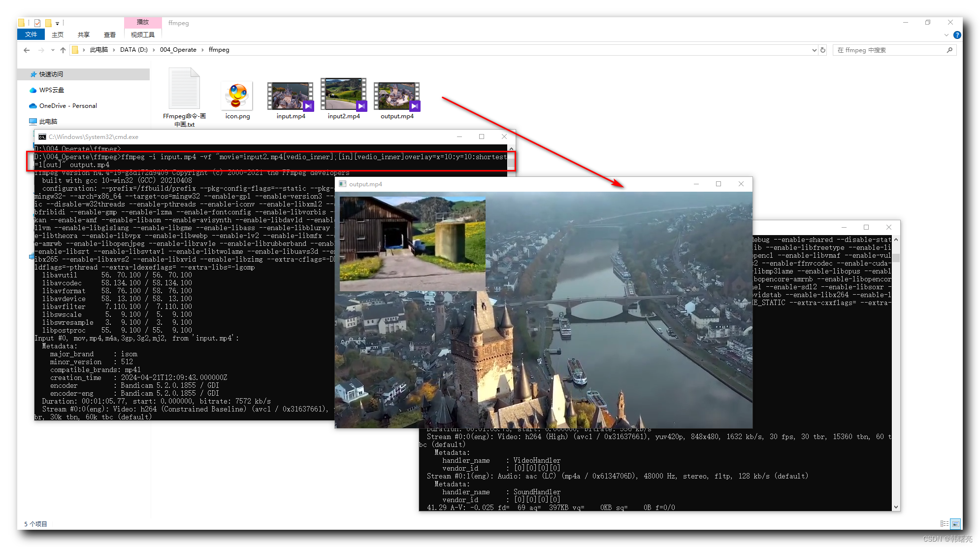Click the play overlay on input2.mp4 thumbnail

click(361, 105)
